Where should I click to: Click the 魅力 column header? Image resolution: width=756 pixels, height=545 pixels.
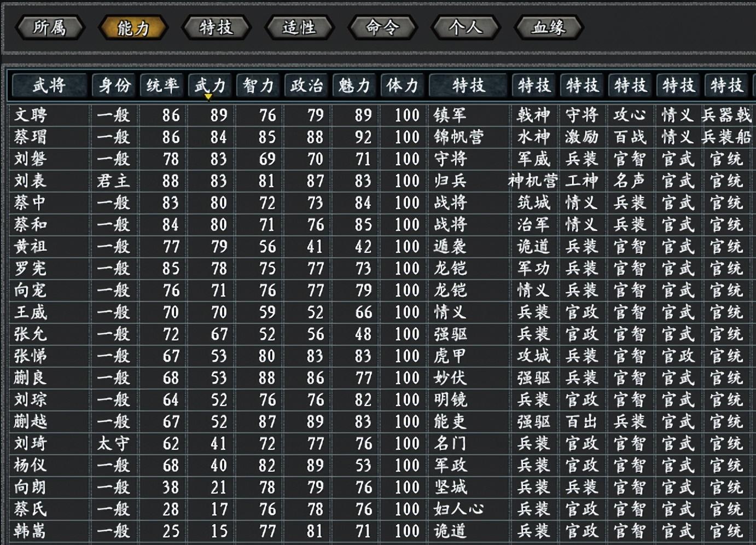pos(354,85)
